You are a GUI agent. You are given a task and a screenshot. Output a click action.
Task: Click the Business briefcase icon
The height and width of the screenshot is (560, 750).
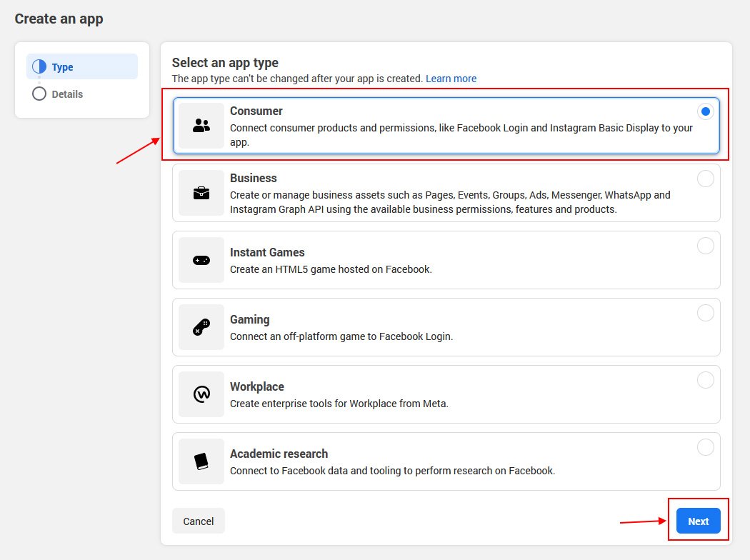coord(201,193)
